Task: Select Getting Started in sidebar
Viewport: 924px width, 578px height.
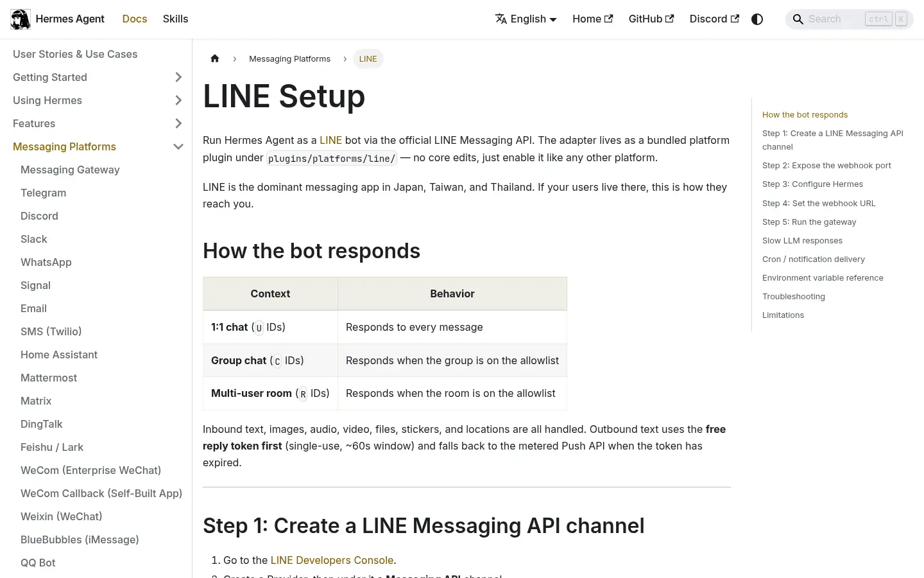Action: pos(50,77)
